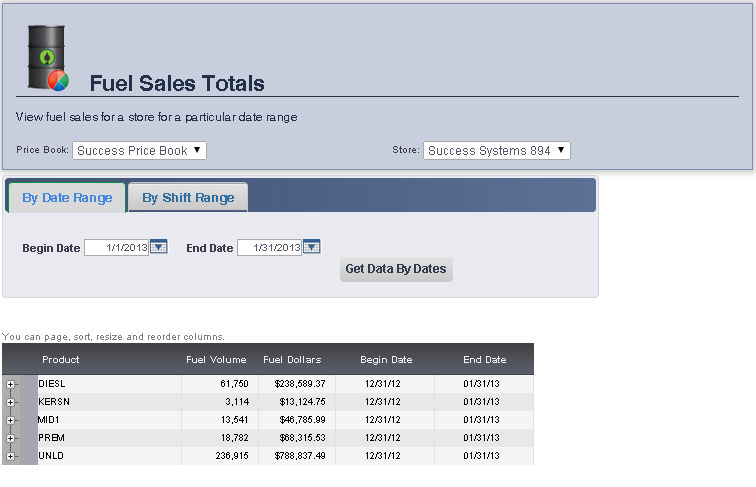Expand the DIESL product row

point(11,384)
